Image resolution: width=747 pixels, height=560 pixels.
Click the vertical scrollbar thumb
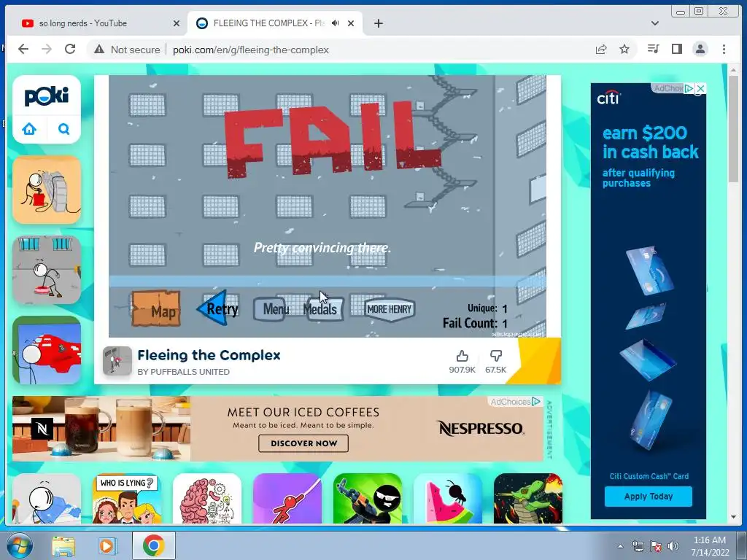[734, 128]
